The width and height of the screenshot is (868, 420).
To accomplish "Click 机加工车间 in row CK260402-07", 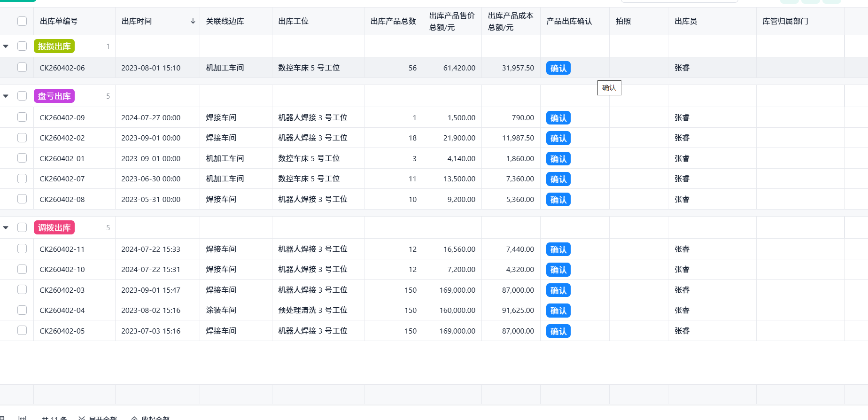I will tap(225, 179).
